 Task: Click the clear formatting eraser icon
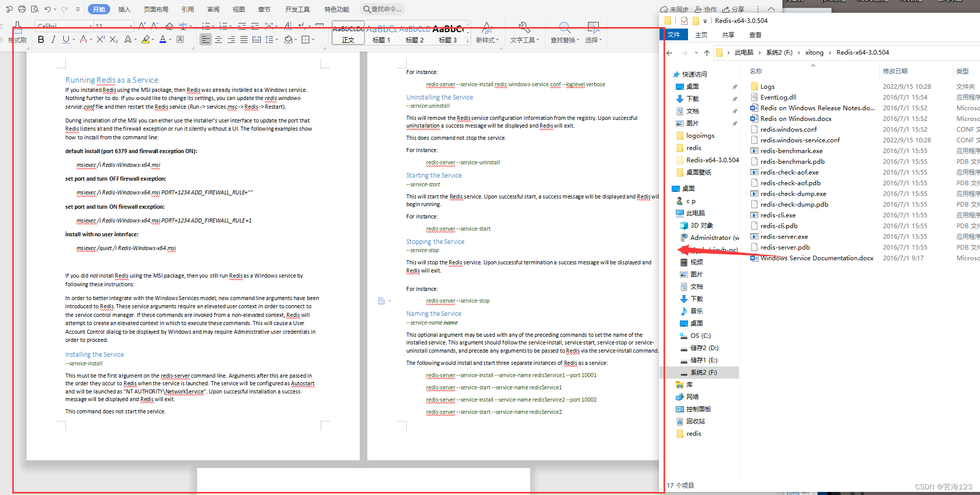[169, 26]
